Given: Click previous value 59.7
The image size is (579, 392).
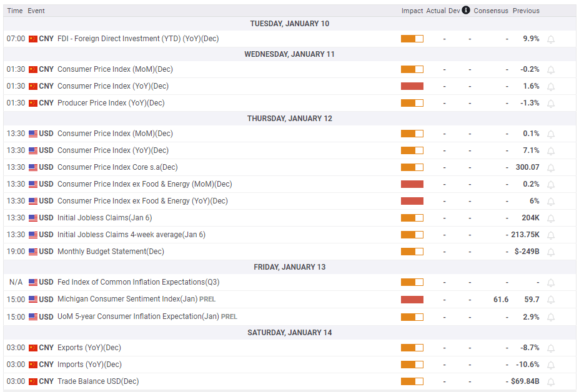Looking at the screenshot, I should point(532,300).
